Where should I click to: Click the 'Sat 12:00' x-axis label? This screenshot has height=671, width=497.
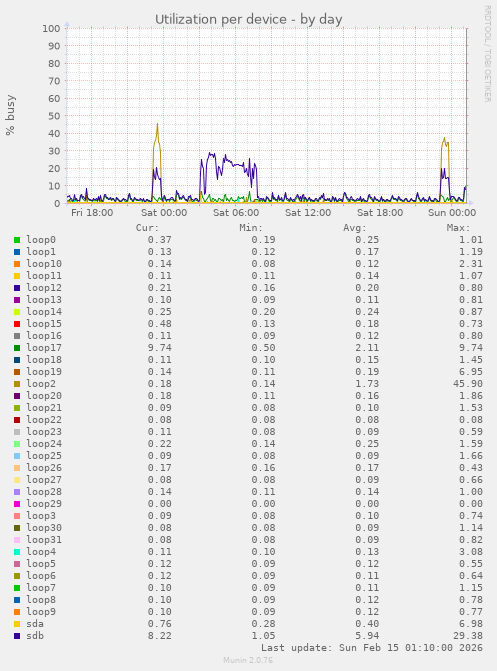click(308, 213)
